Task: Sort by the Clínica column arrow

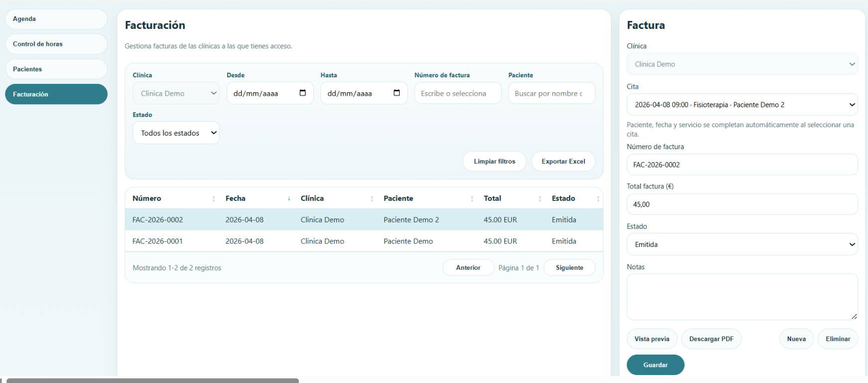Action: [x=372, y=199]
